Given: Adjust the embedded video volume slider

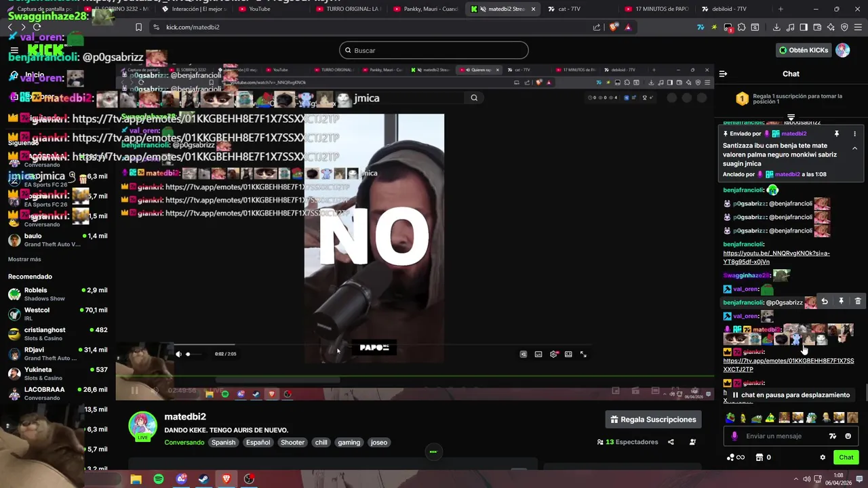Looking at the screenshot, I should [x=195, y=354].
